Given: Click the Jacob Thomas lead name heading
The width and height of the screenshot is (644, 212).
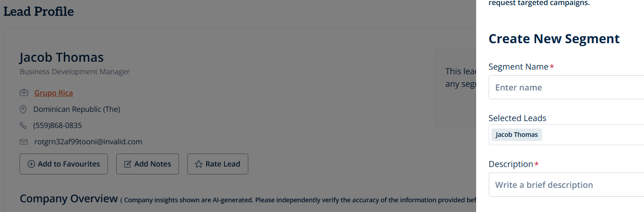Looking at the screenshot, I should click(62, 58).
